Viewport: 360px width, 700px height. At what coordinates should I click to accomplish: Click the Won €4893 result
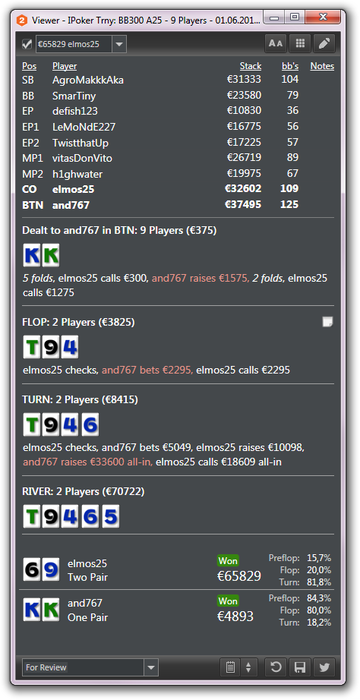click(x=235, y=609)
